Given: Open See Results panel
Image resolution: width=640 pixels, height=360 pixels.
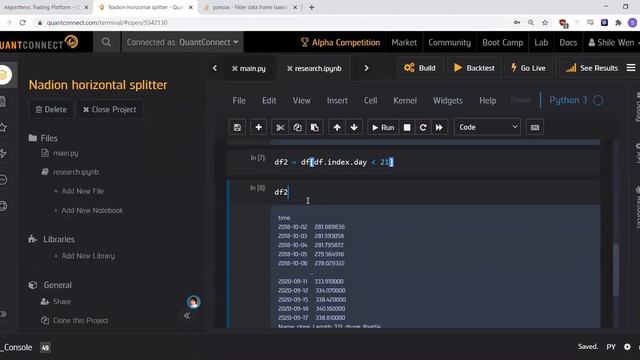Looking at the screenshot, I should (591, 68).
